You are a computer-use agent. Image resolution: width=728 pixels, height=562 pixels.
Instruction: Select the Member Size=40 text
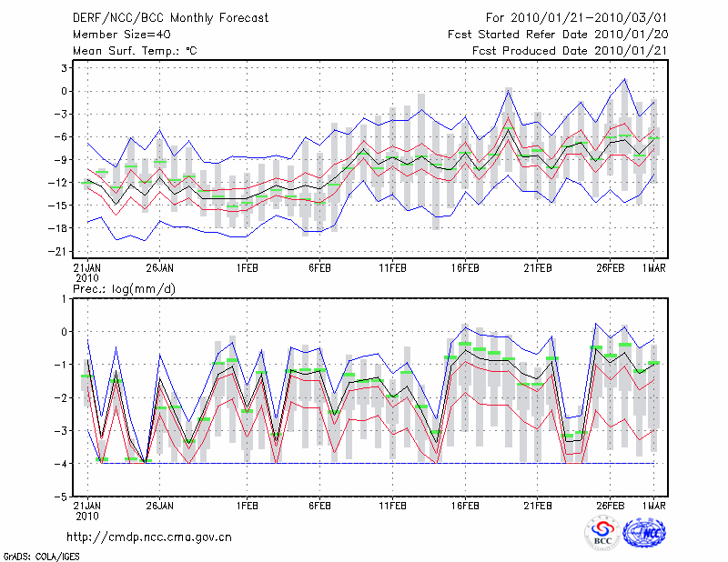121,35
